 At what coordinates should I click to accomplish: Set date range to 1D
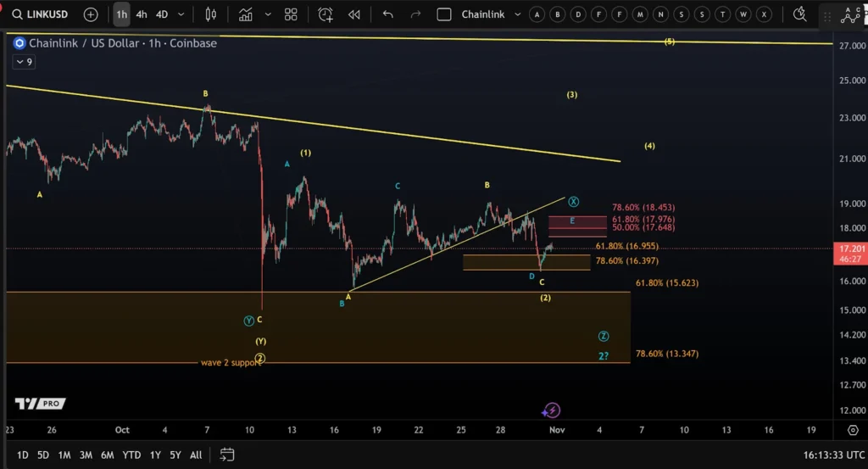click(22, 455)
